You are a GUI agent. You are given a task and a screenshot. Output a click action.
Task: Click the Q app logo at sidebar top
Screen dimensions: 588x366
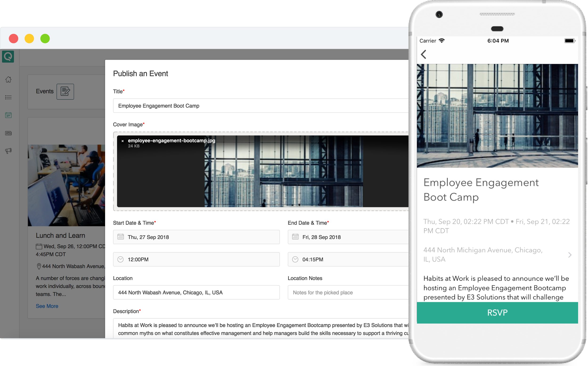click(x=8, y=56)
